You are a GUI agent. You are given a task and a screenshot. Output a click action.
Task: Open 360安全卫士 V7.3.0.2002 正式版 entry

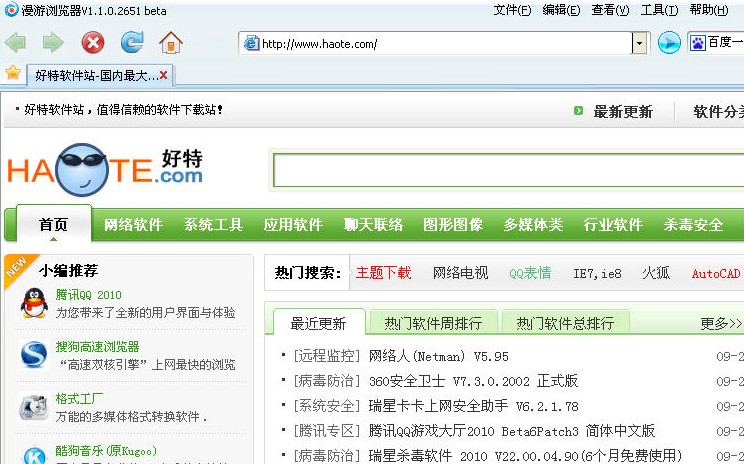(x=473, y=380)
